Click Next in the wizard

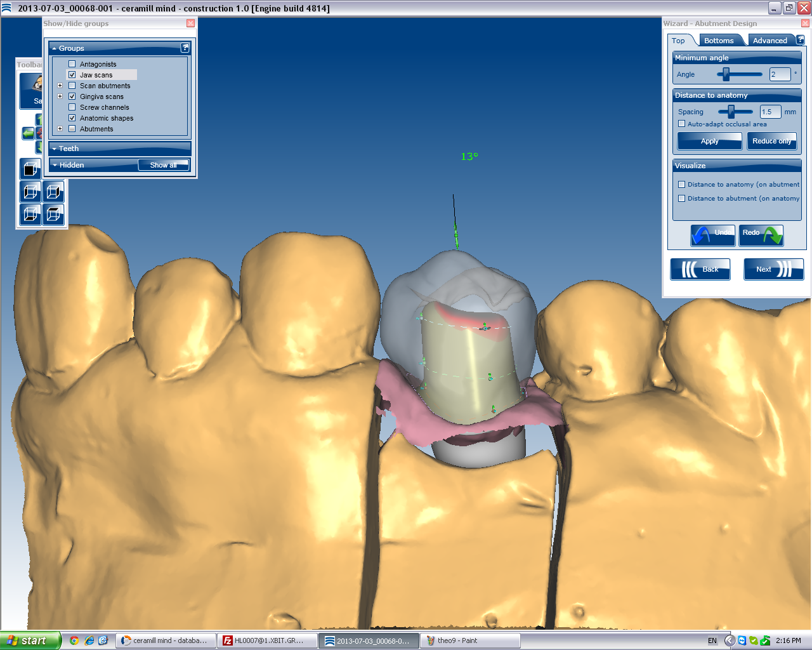coord(773,269)
